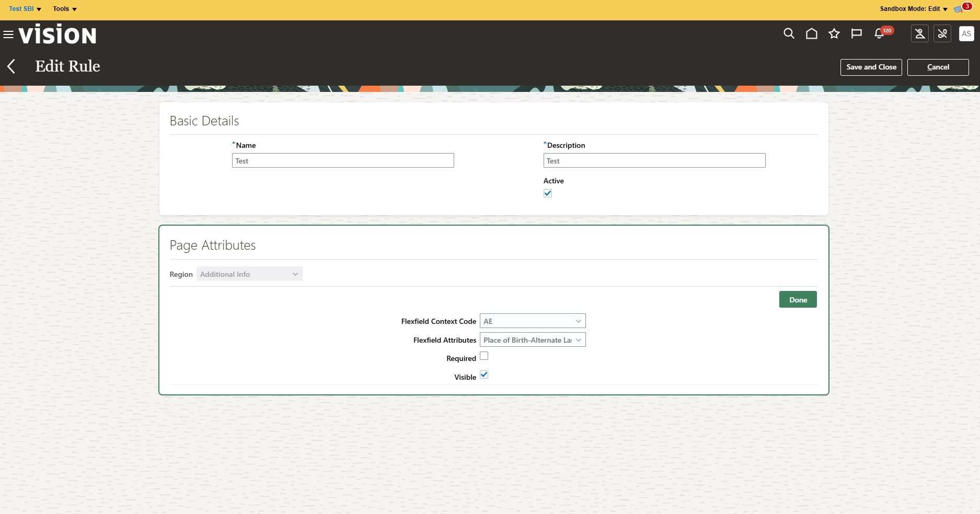
Task: Click the search magnifier icon
Action: (x=789, y=34)
